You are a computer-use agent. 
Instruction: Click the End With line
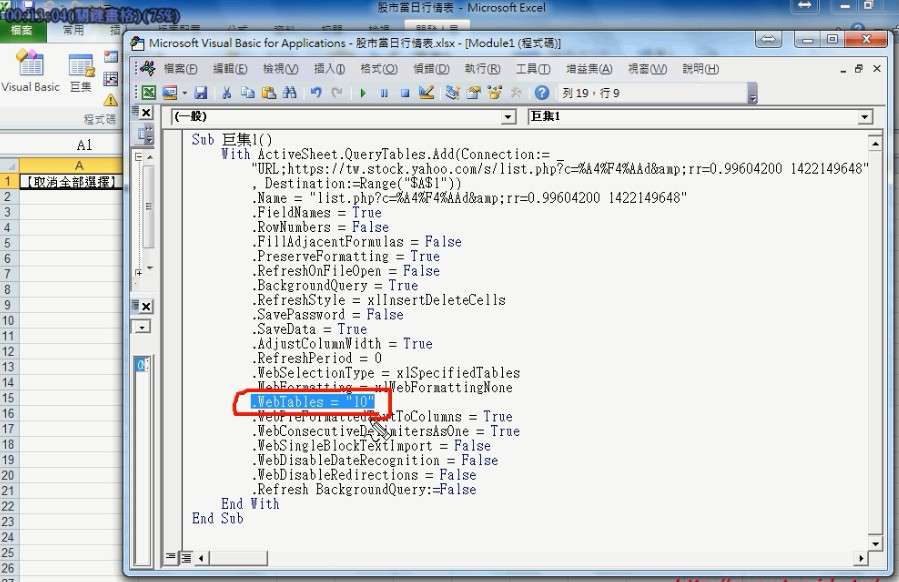click(250, 504)
